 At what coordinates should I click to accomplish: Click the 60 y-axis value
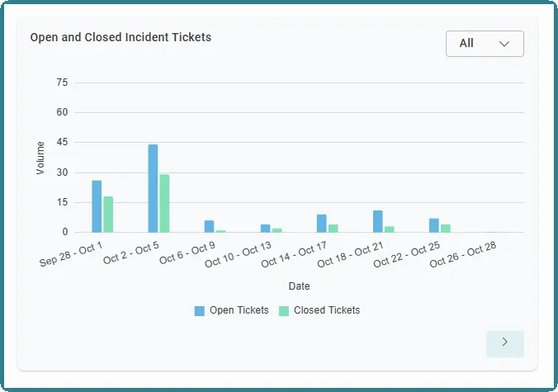point(62,112)
